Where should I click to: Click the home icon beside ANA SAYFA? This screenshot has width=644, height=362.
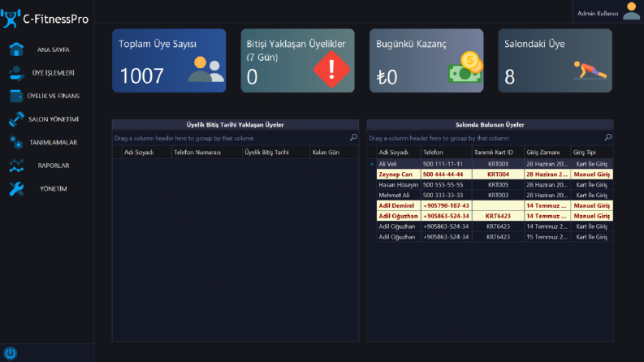tap(16, 50)
